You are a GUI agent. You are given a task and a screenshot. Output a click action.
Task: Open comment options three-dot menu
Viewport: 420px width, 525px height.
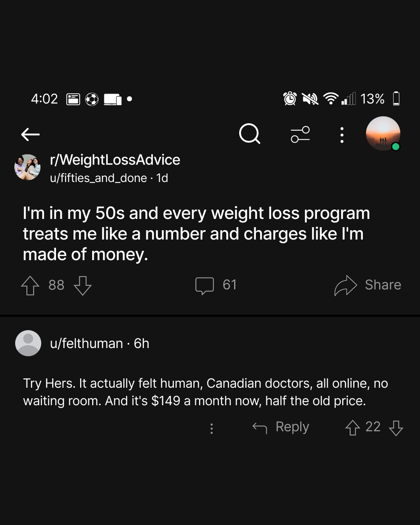click(212, 428)
